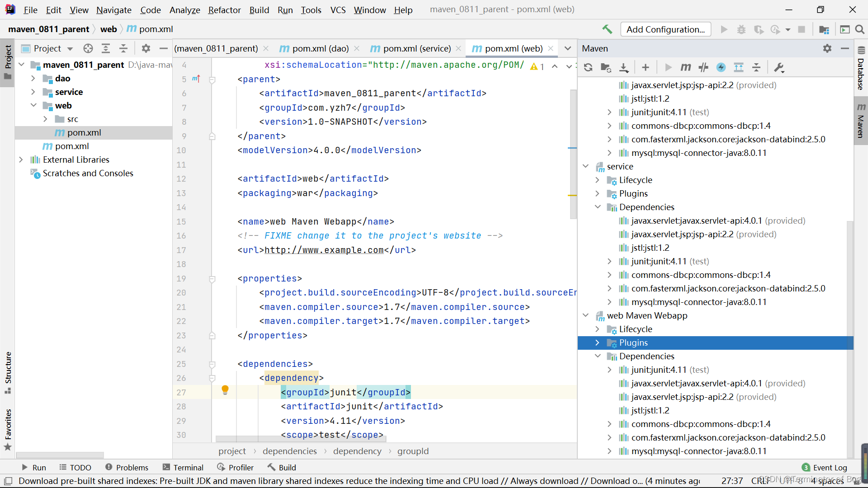Open the Profiler tool window

coord(235,467)
